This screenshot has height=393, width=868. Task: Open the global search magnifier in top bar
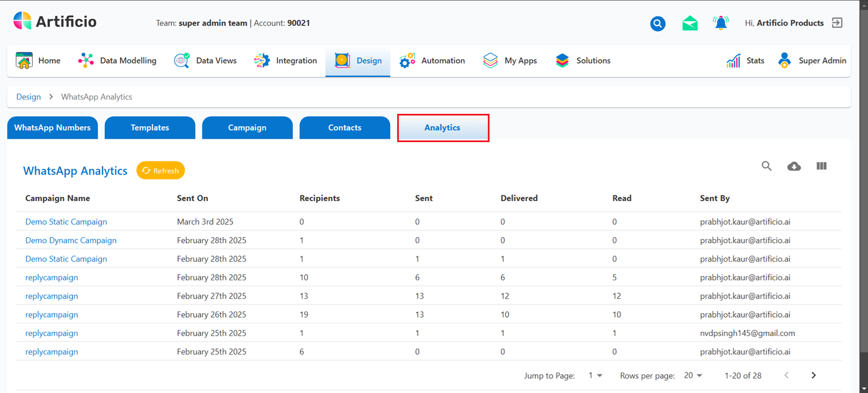[x=657, y=23]
